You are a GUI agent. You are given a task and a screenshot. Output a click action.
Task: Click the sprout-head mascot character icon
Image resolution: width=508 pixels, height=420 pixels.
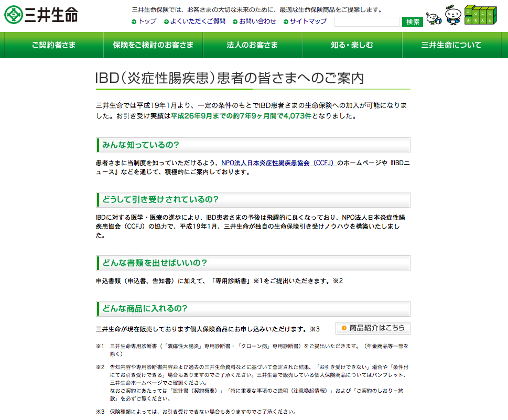[x=453, y=15]
